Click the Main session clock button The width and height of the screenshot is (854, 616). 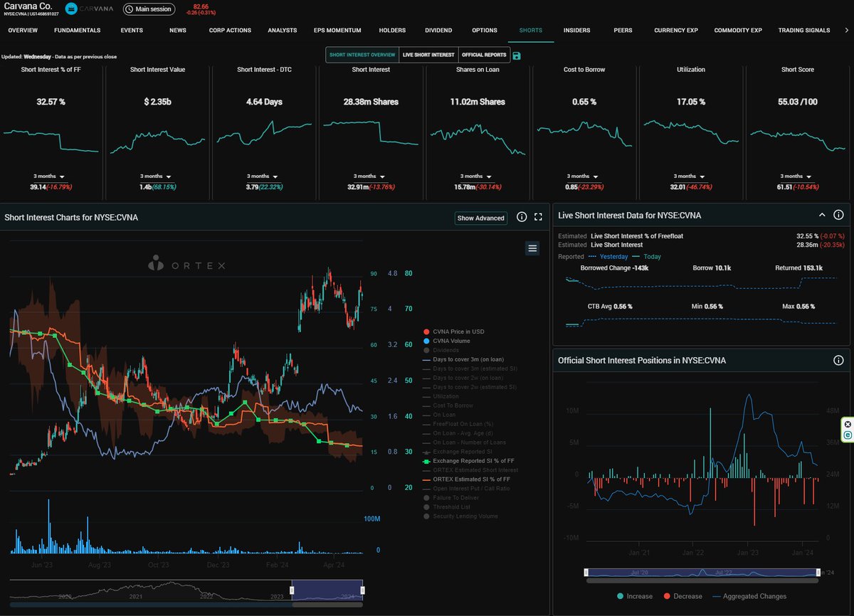(x=148, y=9)
